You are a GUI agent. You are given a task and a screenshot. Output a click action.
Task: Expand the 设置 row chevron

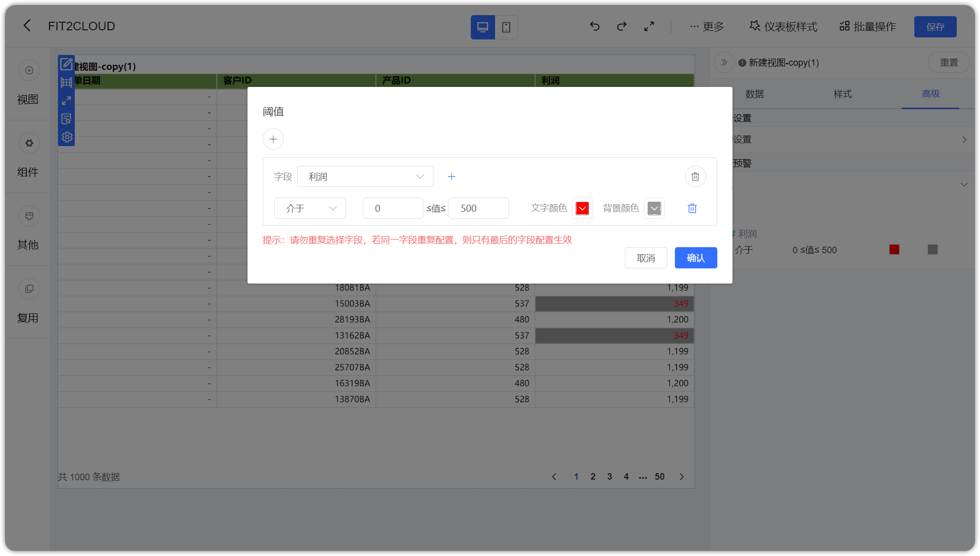pos(964,140)
